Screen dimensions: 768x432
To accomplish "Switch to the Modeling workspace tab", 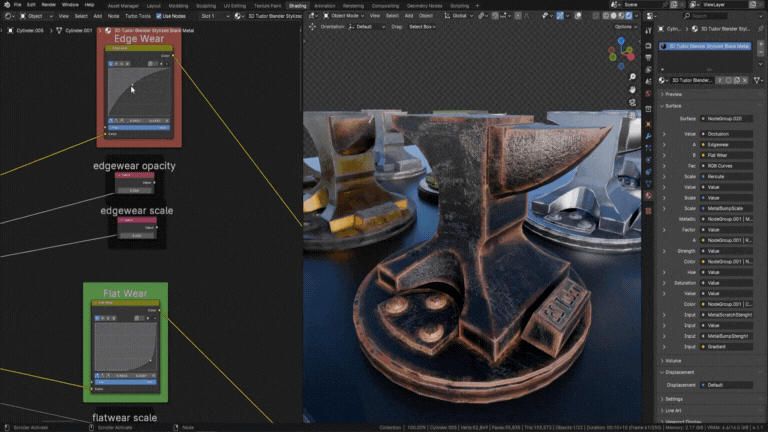I will point(178,6).
